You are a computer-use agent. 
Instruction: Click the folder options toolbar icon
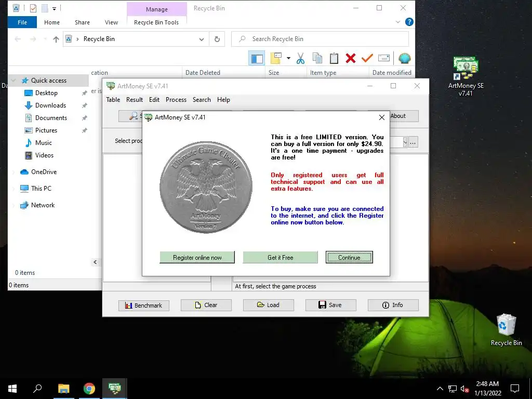(276, 58)
